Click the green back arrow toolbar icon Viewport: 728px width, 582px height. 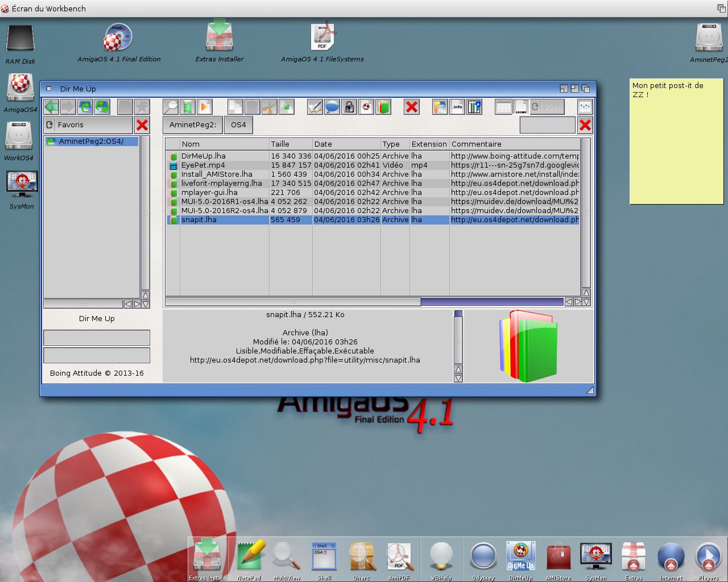coord(52,107)
